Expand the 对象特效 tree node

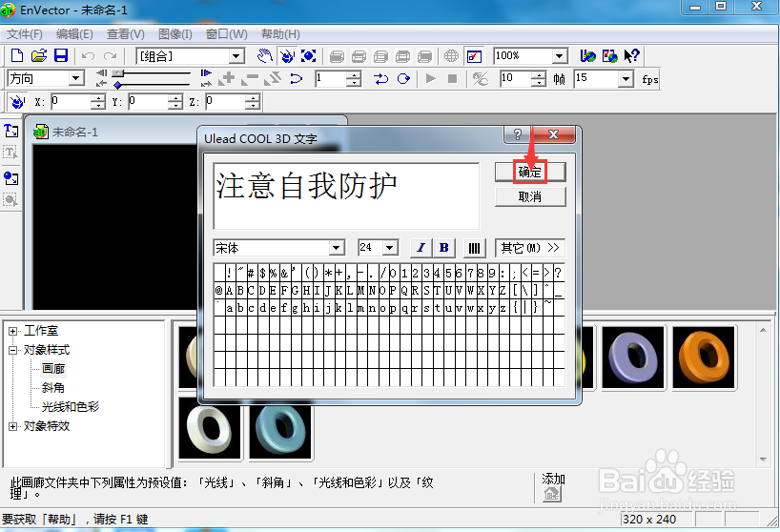click(12, 426)
